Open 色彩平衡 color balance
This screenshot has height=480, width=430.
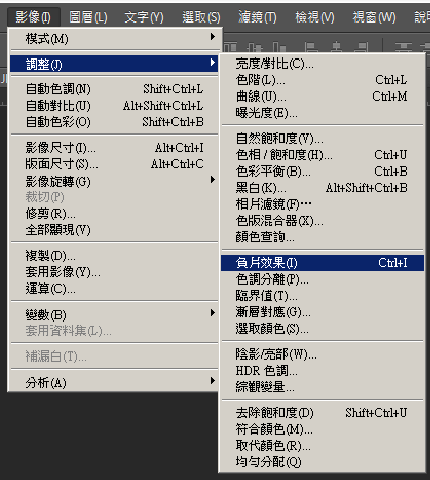[x=322, y=171]
